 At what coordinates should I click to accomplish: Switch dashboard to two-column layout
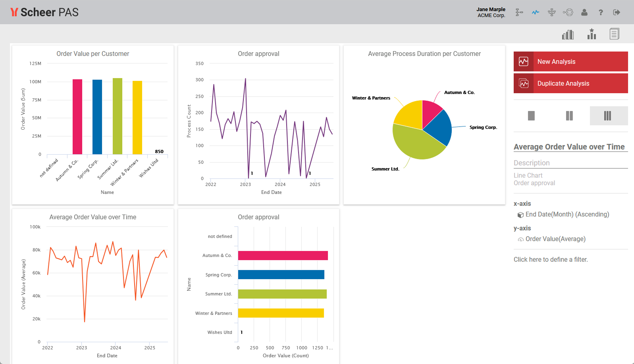(x=569, y=116)
